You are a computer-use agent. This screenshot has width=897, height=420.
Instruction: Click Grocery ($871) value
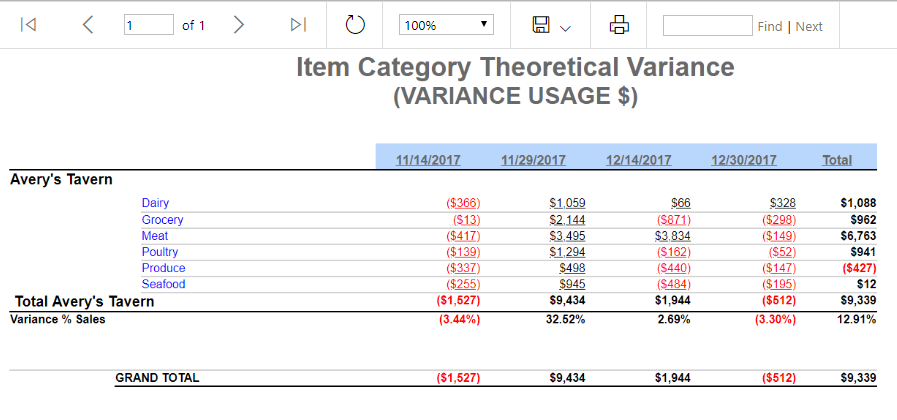[674, 220]
